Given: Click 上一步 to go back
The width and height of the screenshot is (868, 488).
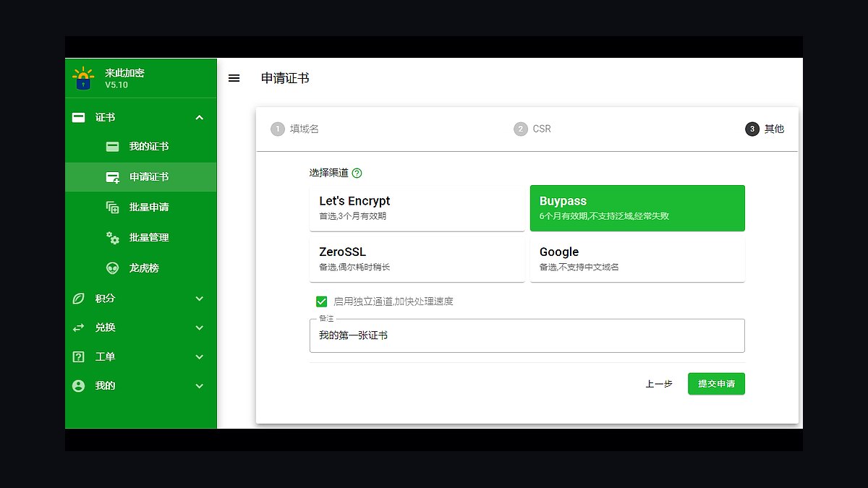Looking at the screenshot, I should 659,384.
